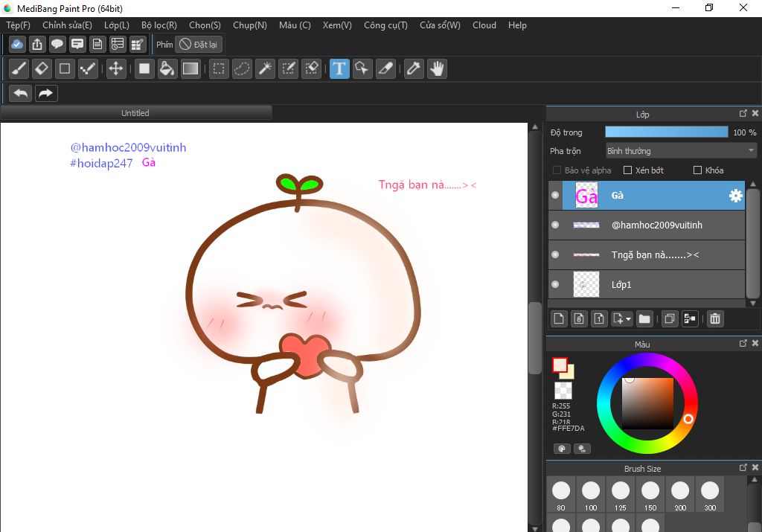Add a new 1-bit layer
Screen dimensions: 762x532
coord(599,318)
